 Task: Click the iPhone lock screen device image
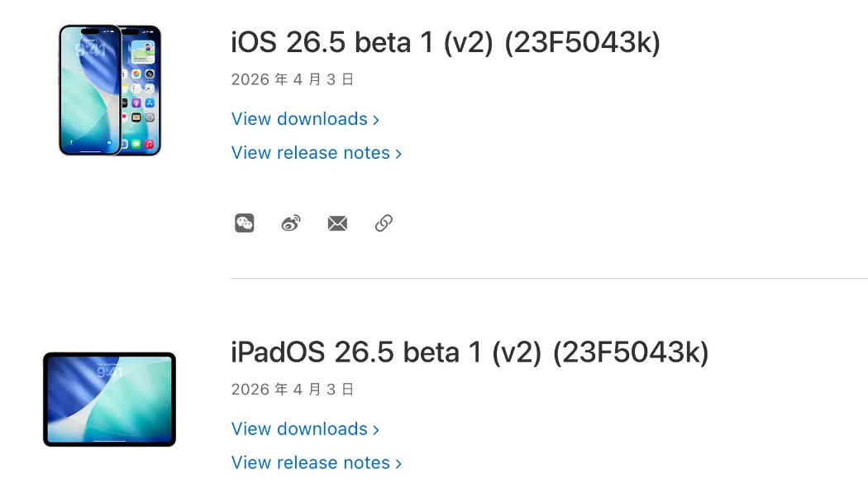(x=87, y=89)
